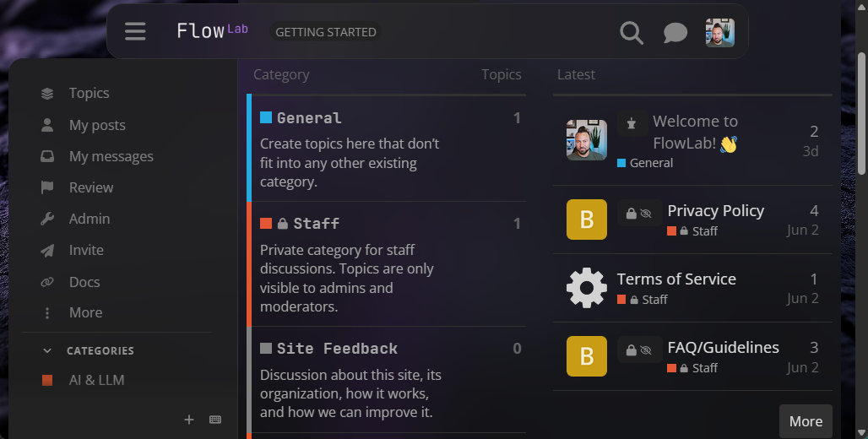Open the Review flag item

(90, 187)
